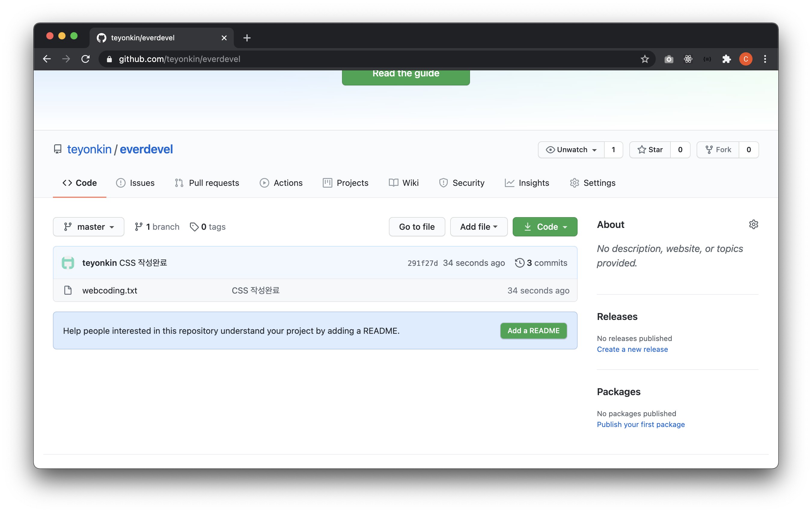The height and width of the screenshot is (513, 812).
Task: Open webcoding.txt row commit message
Action: pos(256,290)
